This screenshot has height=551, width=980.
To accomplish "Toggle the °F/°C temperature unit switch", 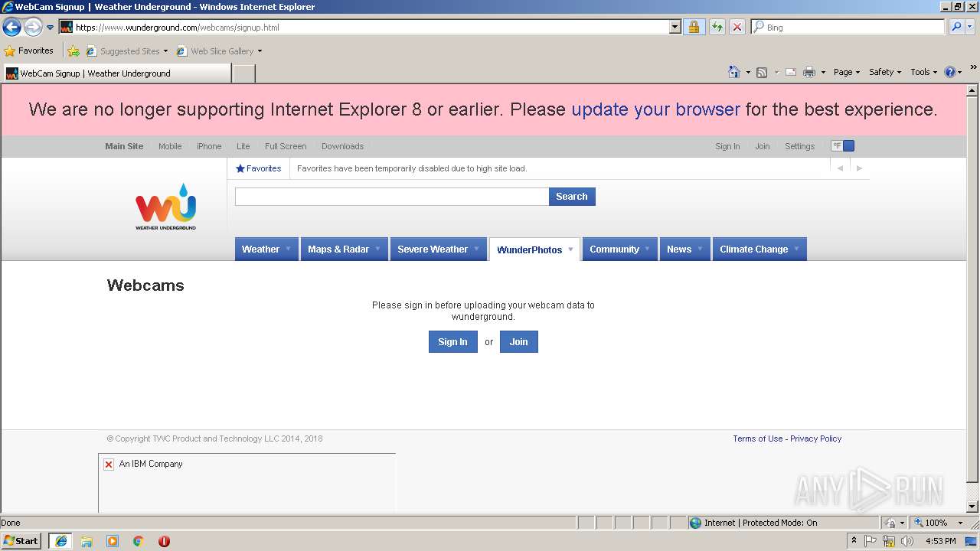I will tap(843, 146).
